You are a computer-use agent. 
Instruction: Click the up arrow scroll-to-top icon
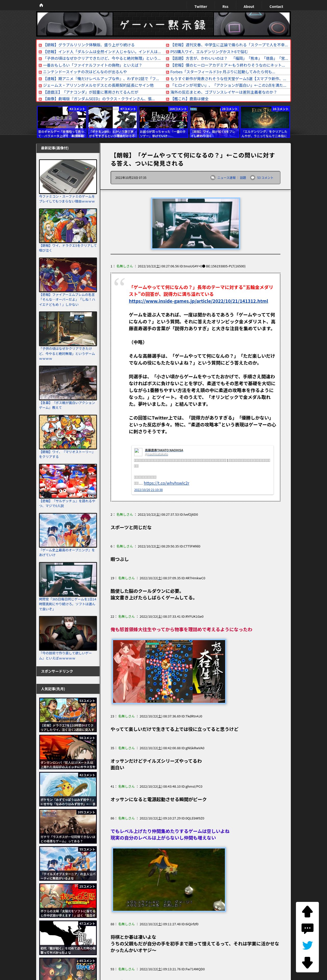pyautogui.click(x=307, y=912)
